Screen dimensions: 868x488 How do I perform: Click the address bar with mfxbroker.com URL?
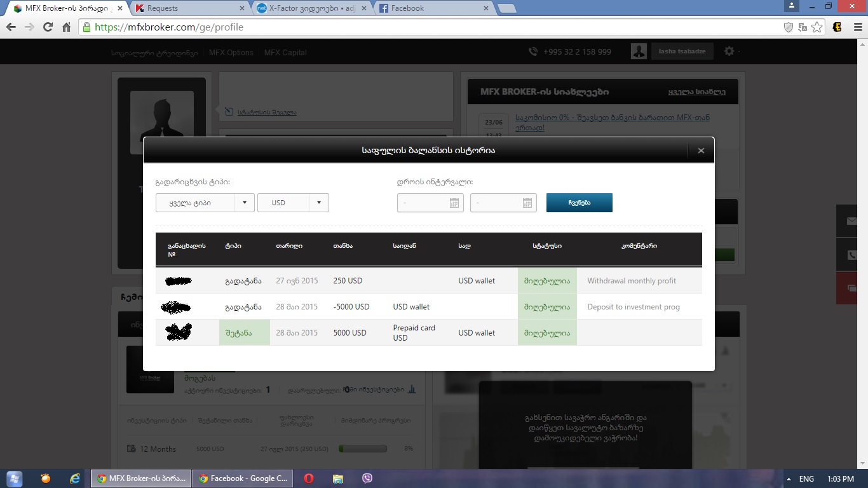pyautogui.click(x=432, y=27)
